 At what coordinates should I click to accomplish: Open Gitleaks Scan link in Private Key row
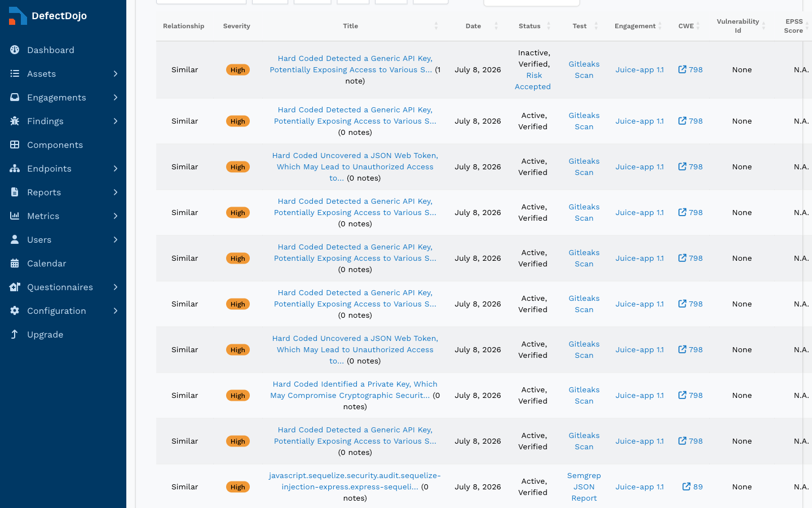584,395
